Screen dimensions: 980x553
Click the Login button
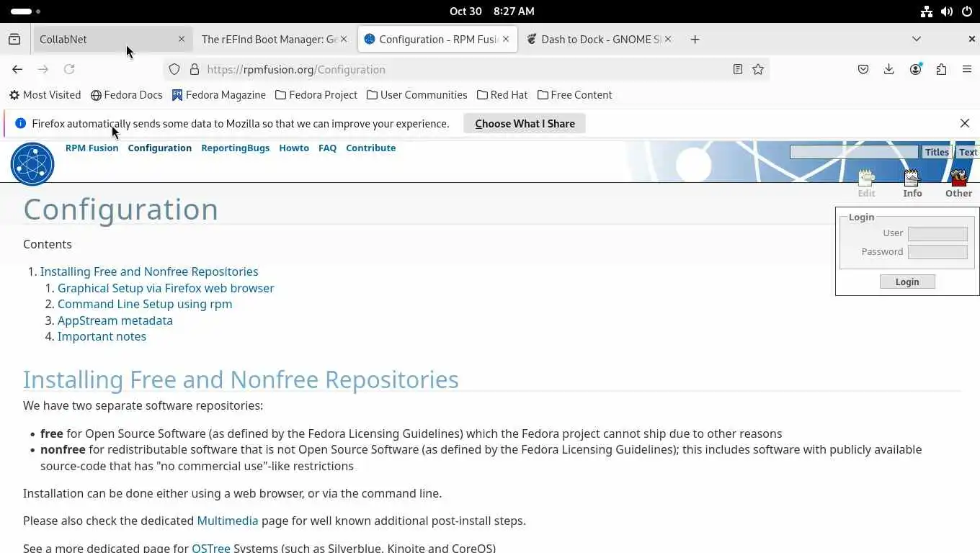tap(907, 282)
